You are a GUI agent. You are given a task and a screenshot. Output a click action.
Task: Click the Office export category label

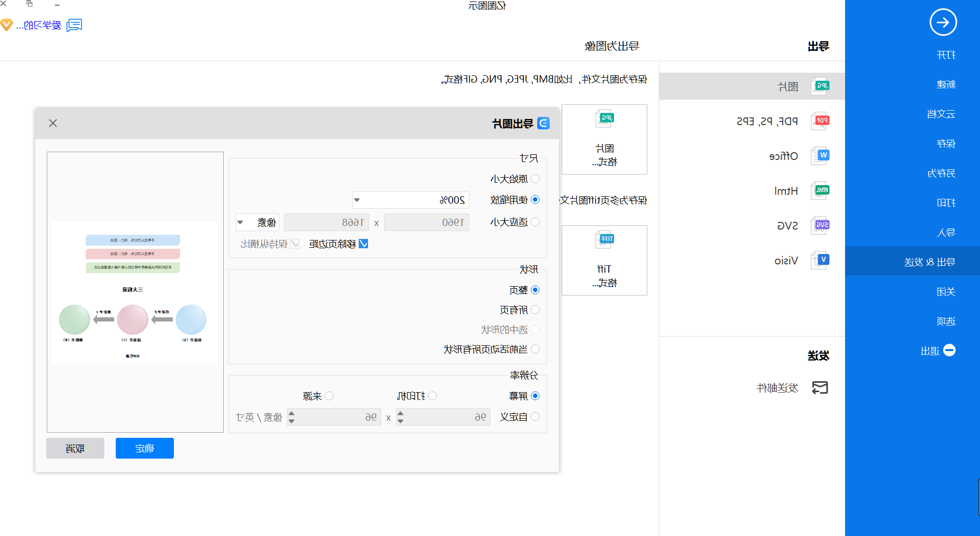[x=783, y=156]
